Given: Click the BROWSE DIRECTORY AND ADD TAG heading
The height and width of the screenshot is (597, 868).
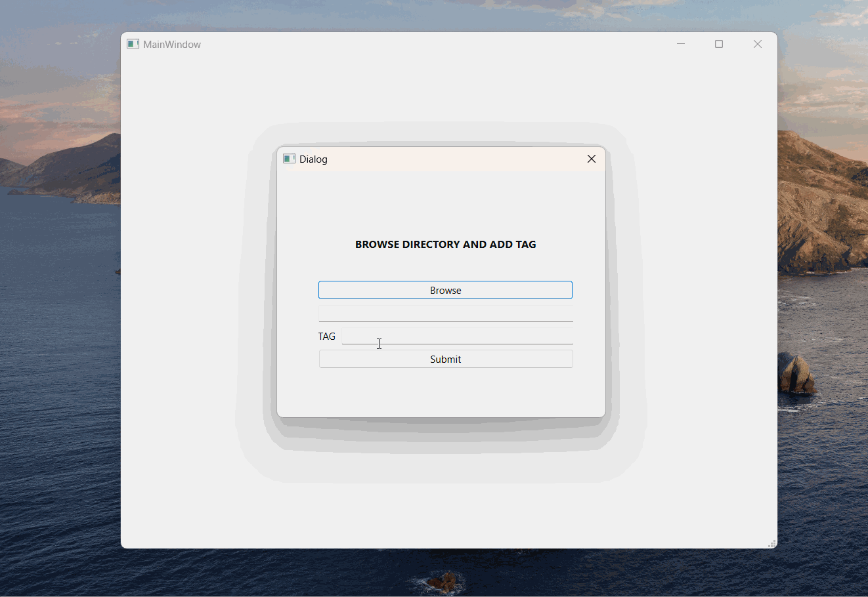Looking at the screenshot, I should point(446,244).
